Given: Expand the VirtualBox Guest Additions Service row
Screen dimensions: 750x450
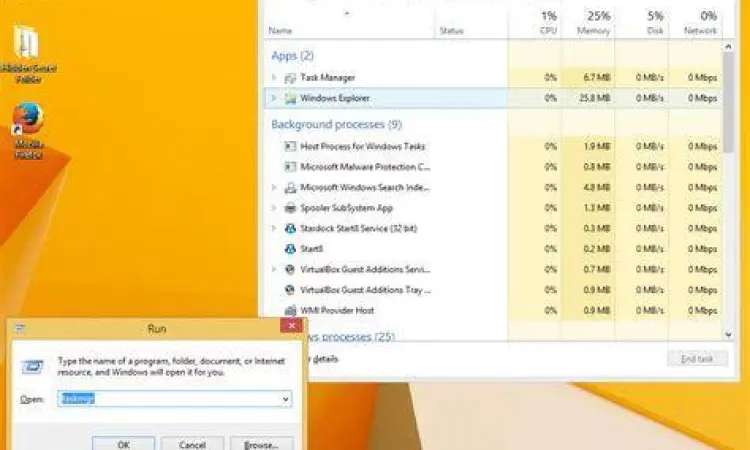Looking at the screenshot, I should tap(274, 270).
